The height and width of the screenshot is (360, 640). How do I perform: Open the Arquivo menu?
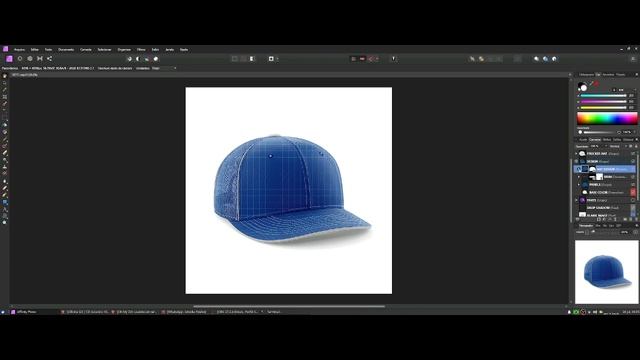(x=19, y=50)
